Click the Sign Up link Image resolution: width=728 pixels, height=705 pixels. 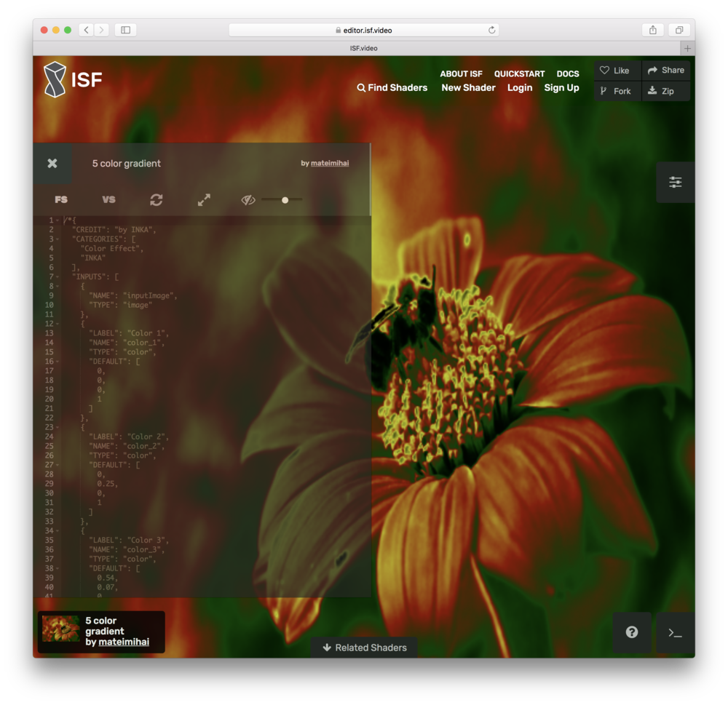coord(561,88)
